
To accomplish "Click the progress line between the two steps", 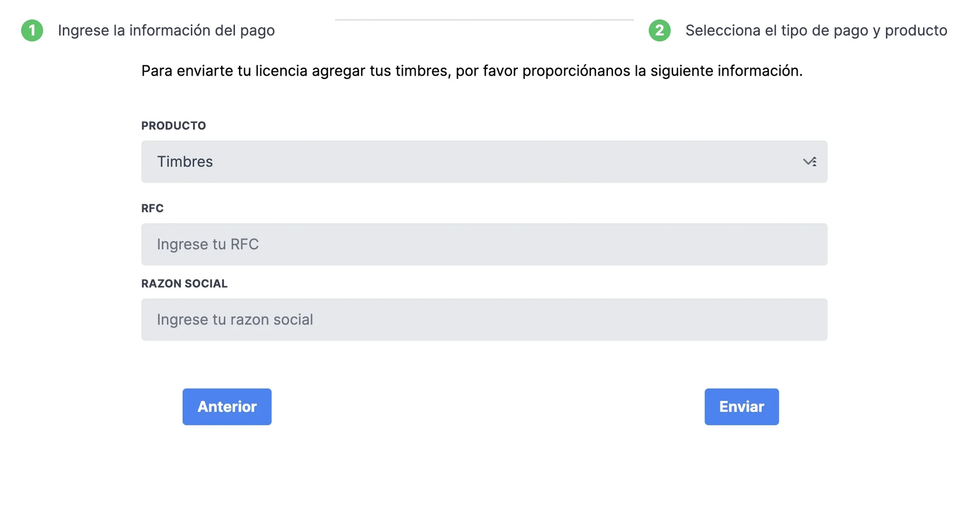I will tap(484, 20).
